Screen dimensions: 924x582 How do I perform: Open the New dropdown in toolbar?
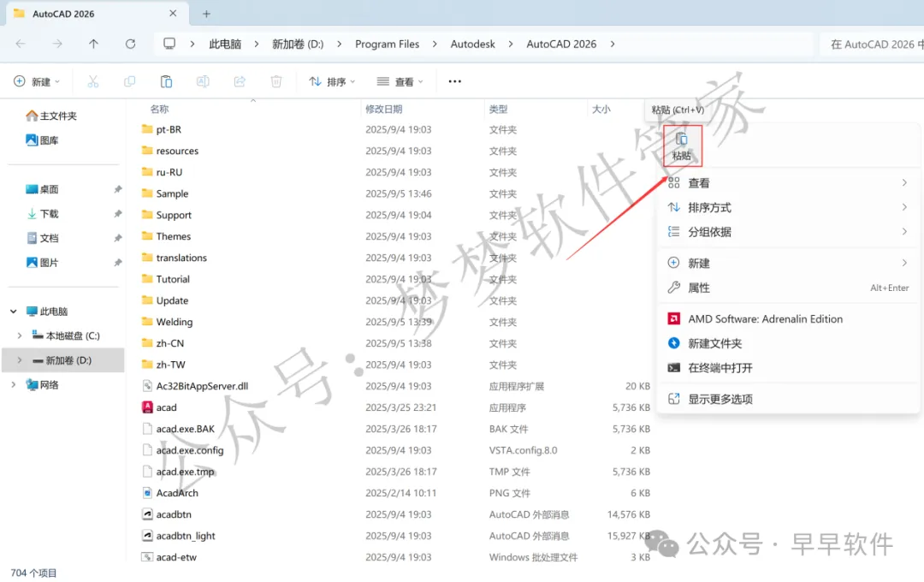(x=37, y=81)
